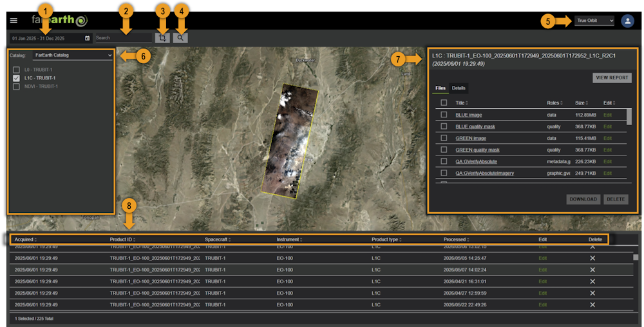Edit the QA:GVerifyAbsolute file entry

[607, 162]
